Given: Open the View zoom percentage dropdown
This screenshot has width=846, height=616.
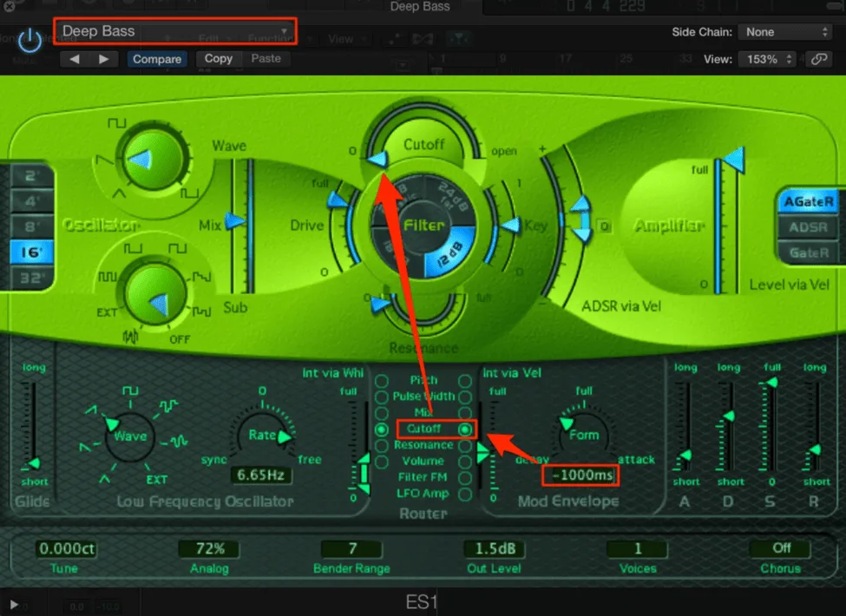Looking at the screenshot, I should tap(766, 59).
